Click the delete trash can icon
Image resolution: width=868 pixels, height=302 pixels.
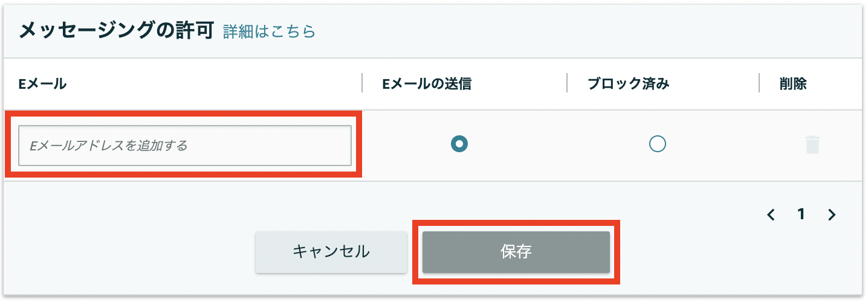pyautogui.click(x=812, y=145)
